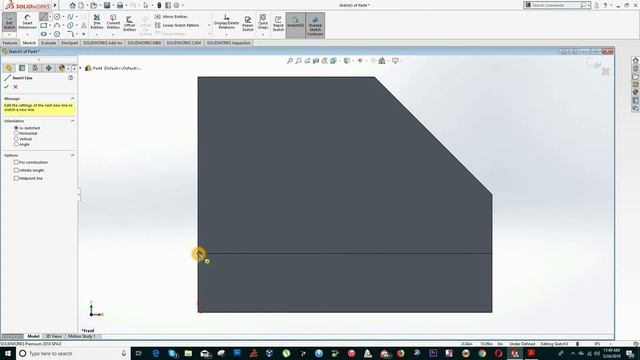Select the Corner Rectangle sketch tool

pos(44,25)
